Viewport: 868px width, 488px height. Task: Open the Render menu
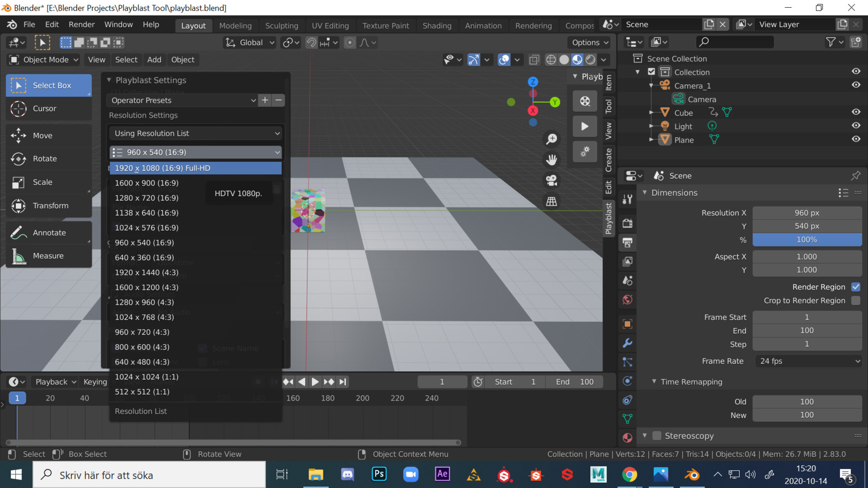[81, 25]
